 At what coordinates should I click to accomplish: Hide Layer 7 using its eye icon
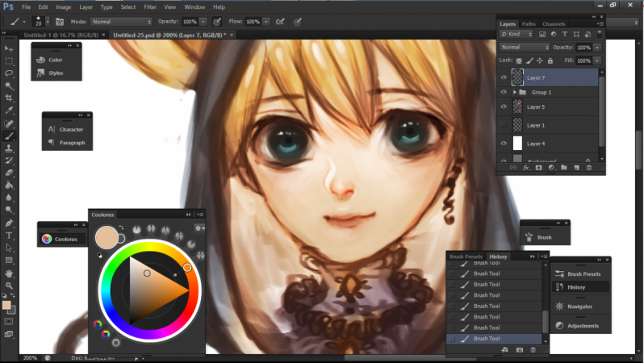coord(504,77)
